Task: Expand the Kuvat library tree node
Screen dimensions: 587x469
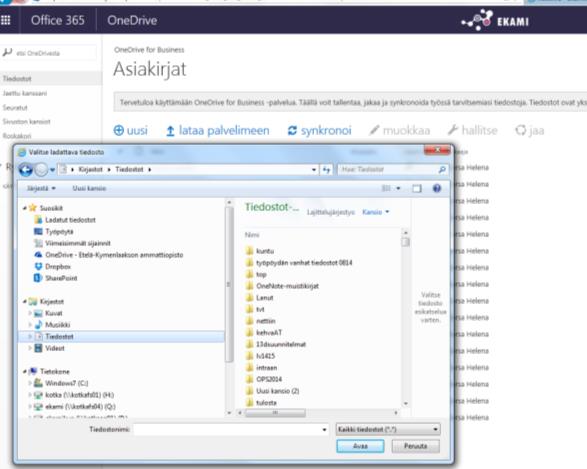Action: tap(30, 313)
